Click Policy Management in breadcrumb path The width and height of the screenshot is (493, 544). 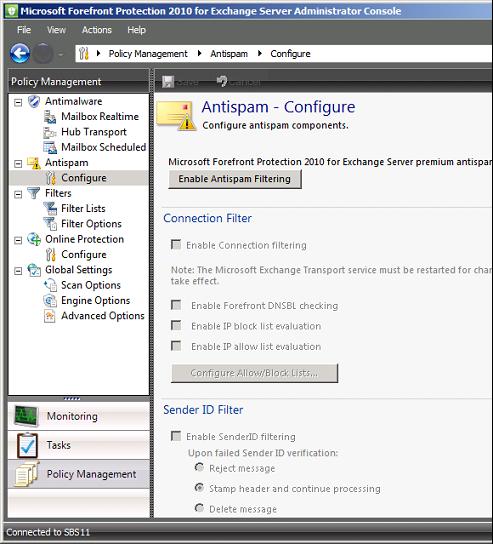[x=148, y=53]
